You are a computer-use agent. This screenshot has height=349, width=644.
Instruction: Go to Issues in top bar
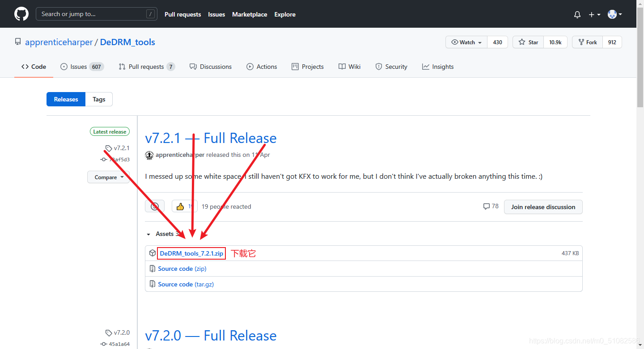tap(216, 14)
